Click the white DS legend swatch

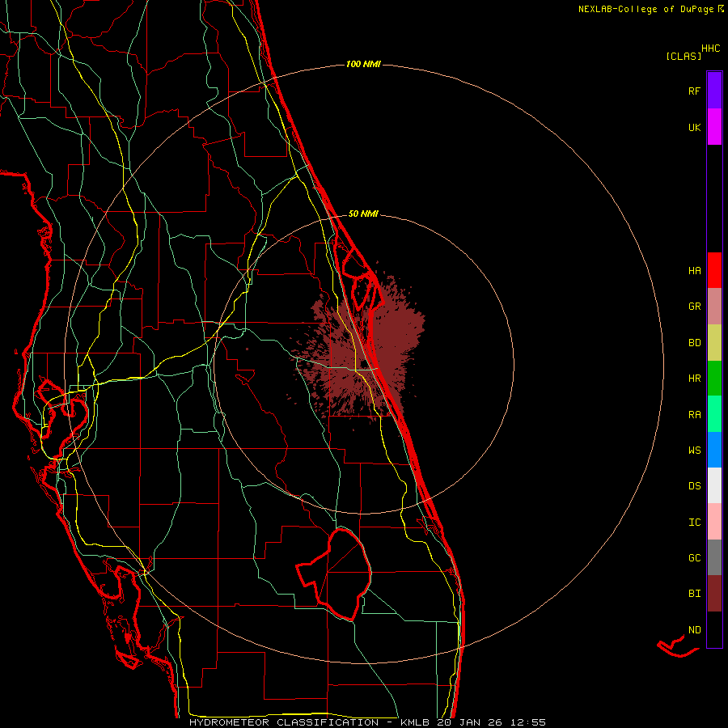(x=714, y=485)
